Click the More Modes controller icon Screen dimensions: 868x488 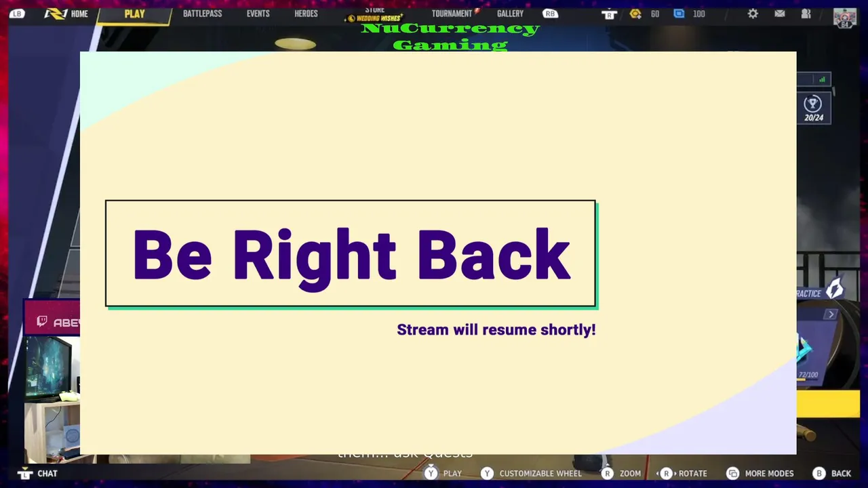(x=732, y=473)
